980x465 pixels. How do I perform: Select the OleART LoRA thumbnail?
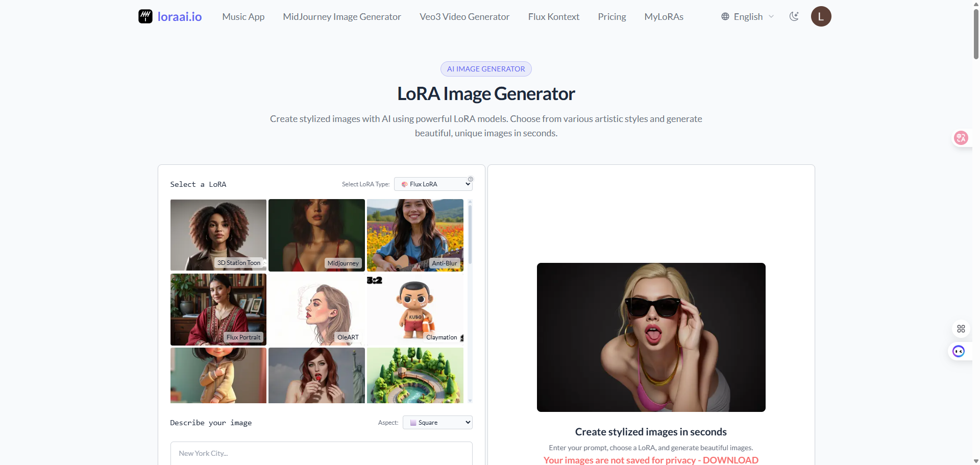coord(316,309)
